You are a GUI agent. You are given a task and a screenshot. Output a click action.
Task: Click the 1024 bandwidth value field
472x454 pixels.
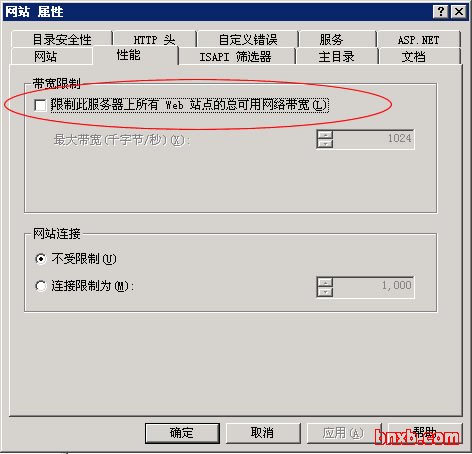[x=373, y=139]
